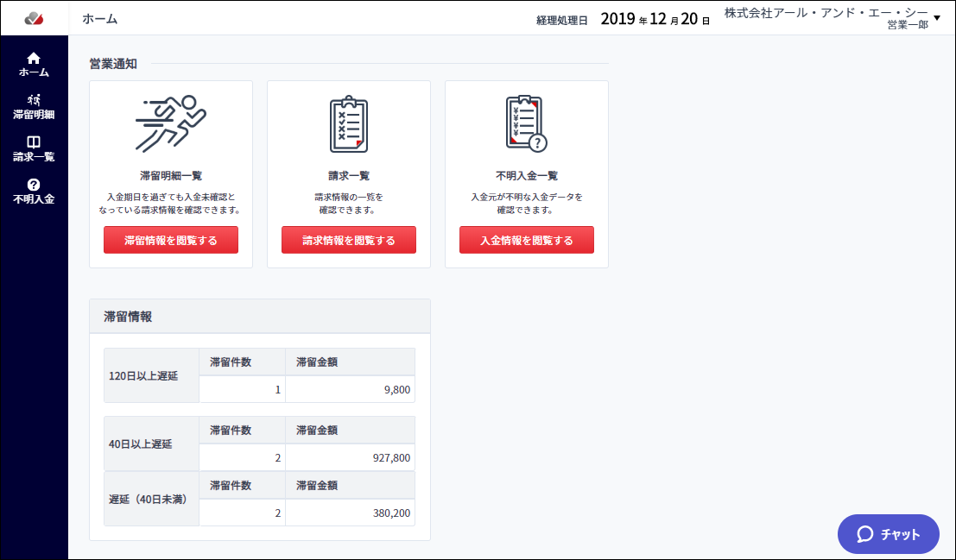This screenshot has height=560, width=956.
Task: Click the 927,800 滞留金額 cell
Action: (x=350, y=457)
